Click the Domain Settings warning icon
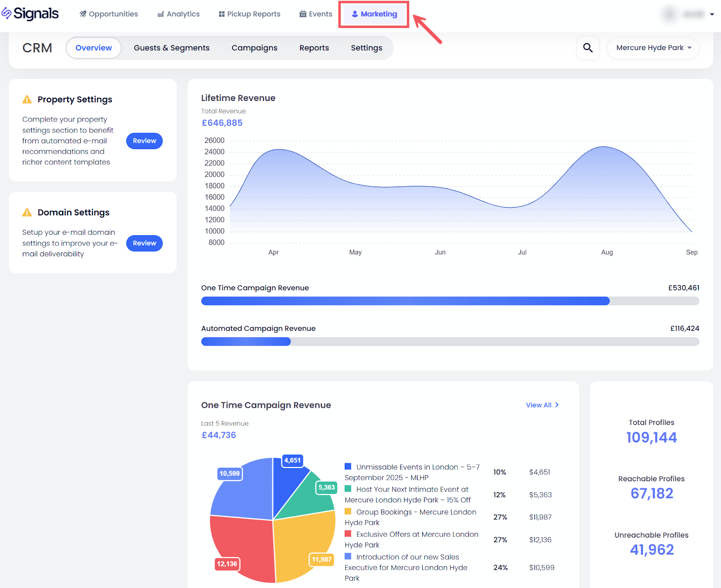The width and height of the screenshot is (721, 588). 27,212
